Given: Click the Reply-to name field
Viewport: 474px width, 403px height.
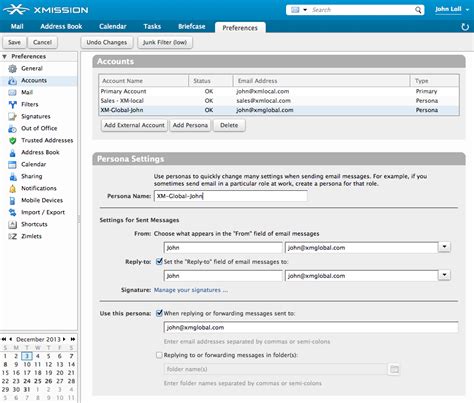Looking at the screenshot, I should click(223, 276).
